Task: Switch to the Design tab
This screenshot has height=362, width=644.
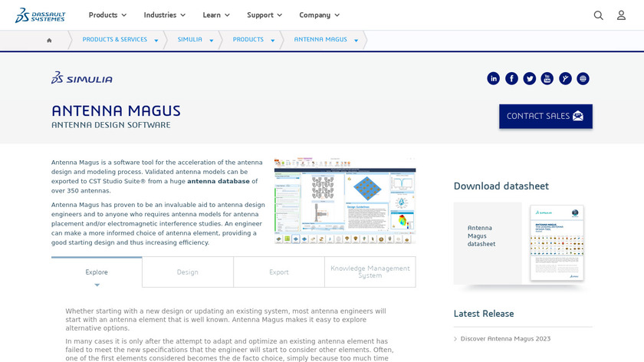Action: (x=188, y=272)
